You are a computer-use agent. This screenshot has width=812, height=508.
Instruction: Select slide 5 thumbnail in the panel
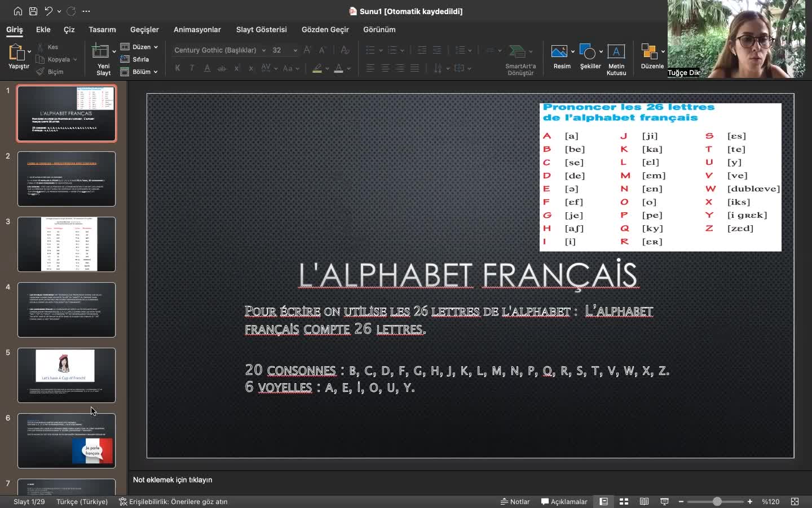(67, 375)
